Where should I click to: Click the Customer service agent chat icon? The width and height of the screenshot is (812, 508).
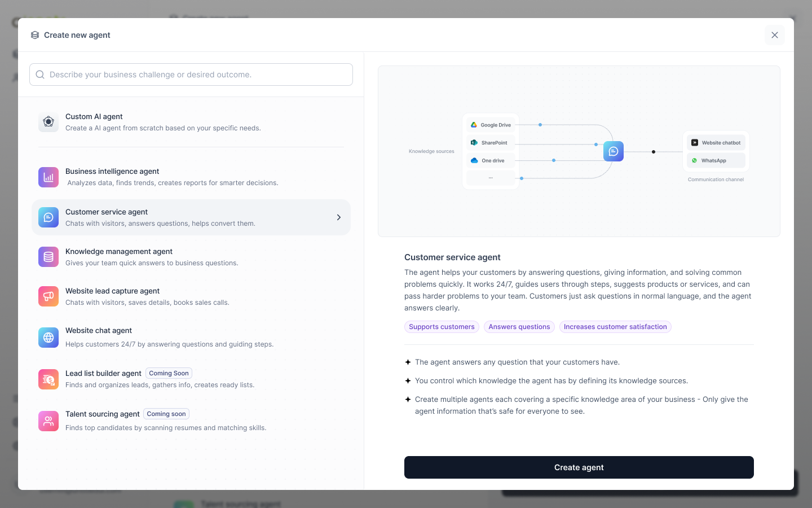point(48,217)
